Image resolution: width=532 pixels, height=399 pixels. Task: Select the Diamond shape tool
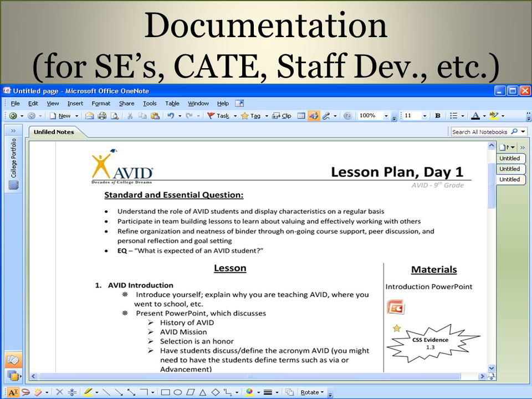tap(216, 392)
